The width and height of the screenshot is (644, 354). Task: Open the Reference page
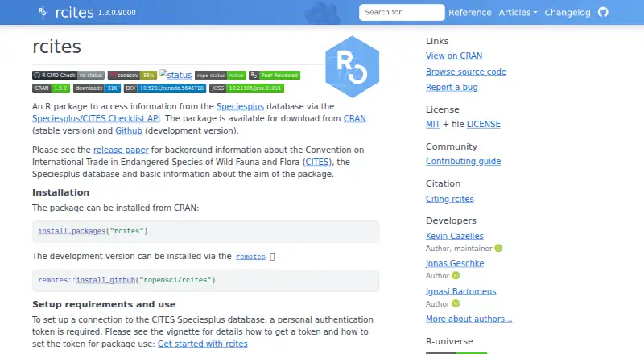pos(470,13)
